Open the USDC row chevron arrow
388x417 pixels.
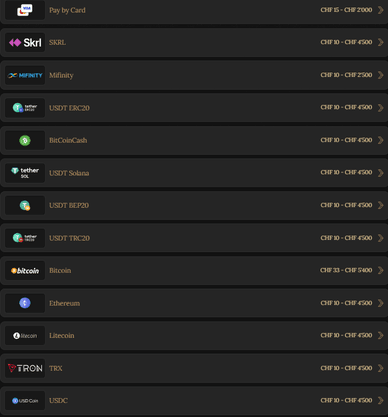380,400
